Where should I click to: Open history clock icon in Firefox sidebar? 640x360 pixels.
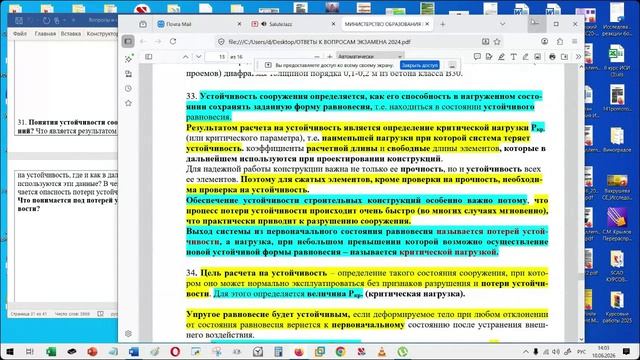[x=128, y=89]
